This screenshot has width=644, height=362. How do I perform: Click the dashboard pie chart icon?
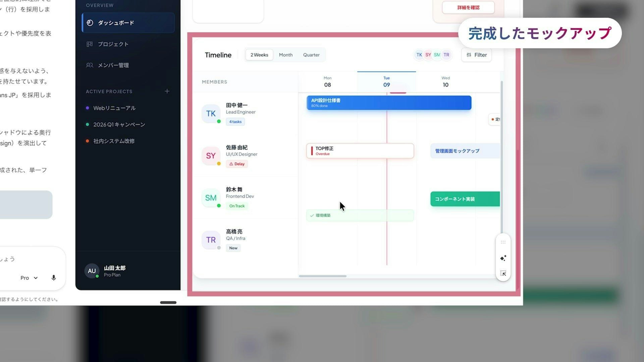[x=90, y=23]
